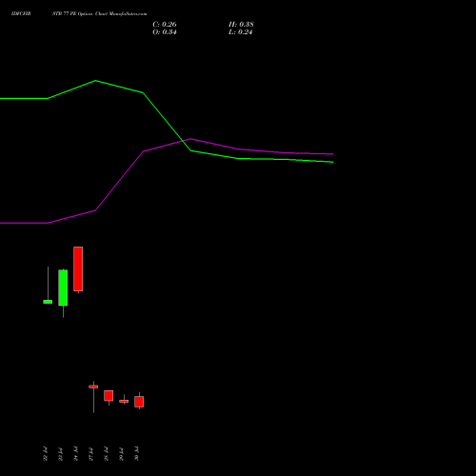This screenshot has width=476, height=476.
Task: Click the '28 Jul' date axis label
Action: click(106, 453)
